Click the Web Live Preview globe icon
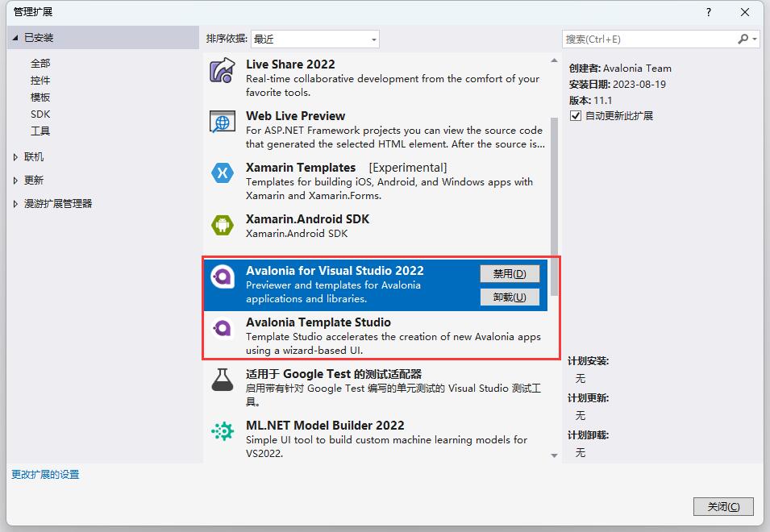 pyautogui.click(x=223, y=122)
